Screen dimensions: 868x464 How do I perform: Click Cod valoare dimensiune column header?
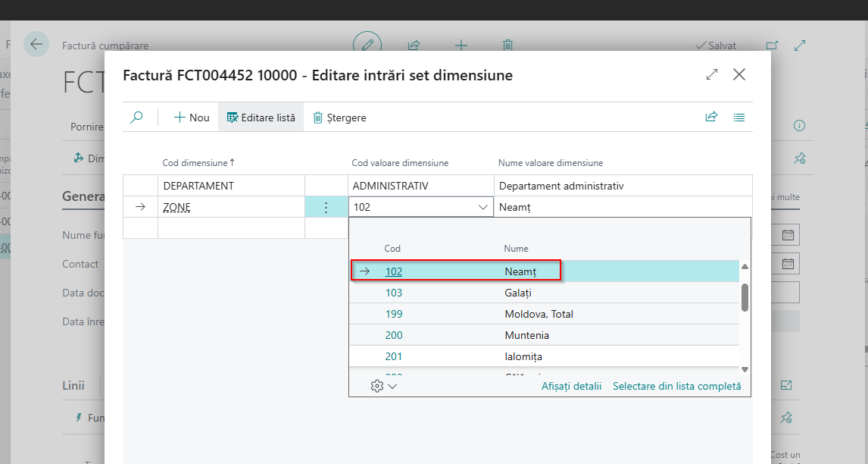400,163
